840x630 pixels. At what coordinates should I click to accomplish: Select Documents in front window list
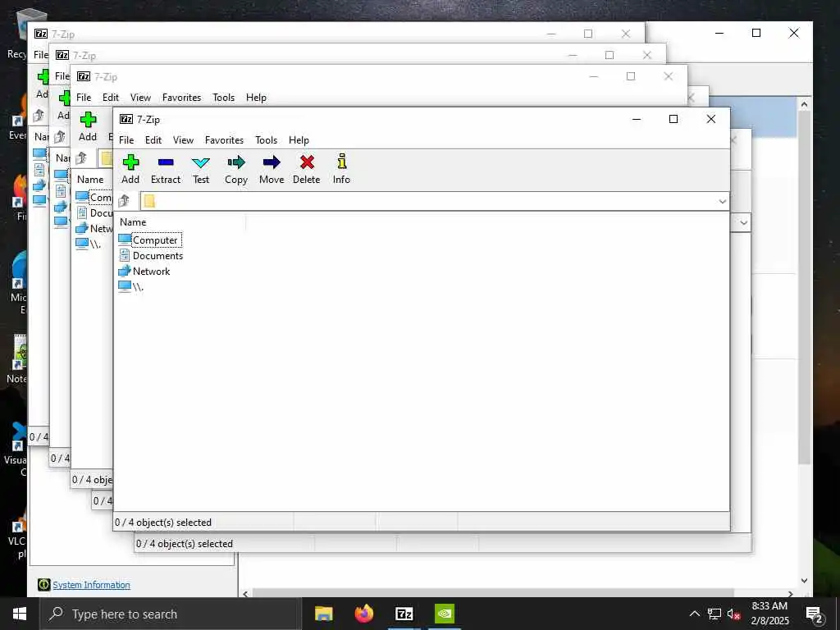(x=151, y=256)
